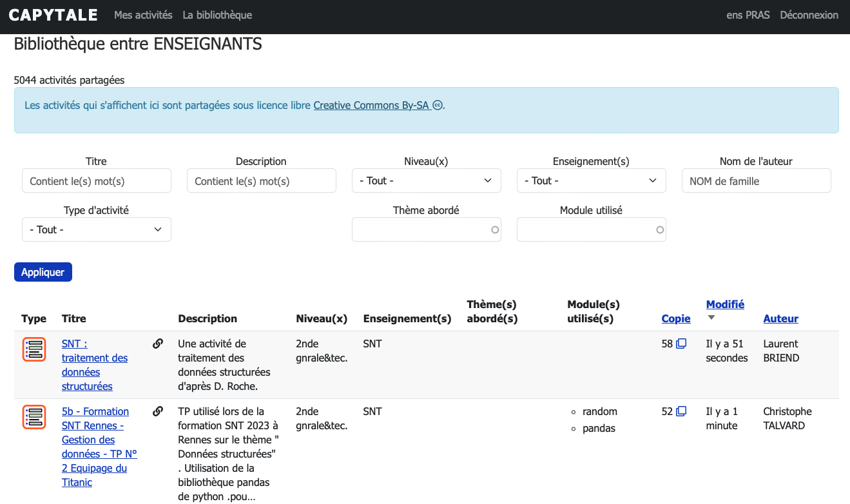
Task: Expand the Type d'activité dropdown
Action: pyautogui.click(x=96, y=230)
